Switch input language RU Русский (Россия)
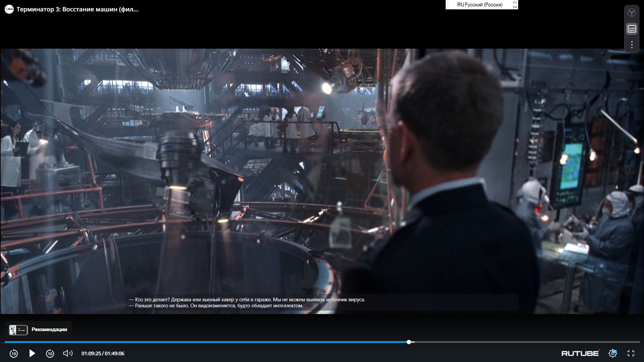This screenshot has height=362, width=644. point(480,5)
